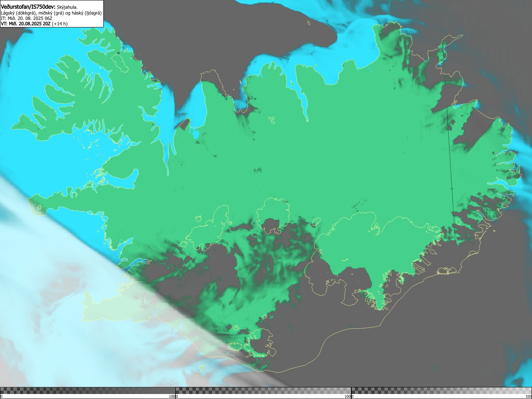The image size is (532, 399).
Task: Click the word 'Skýjahula.' in the legend
Action: point(67,7)
